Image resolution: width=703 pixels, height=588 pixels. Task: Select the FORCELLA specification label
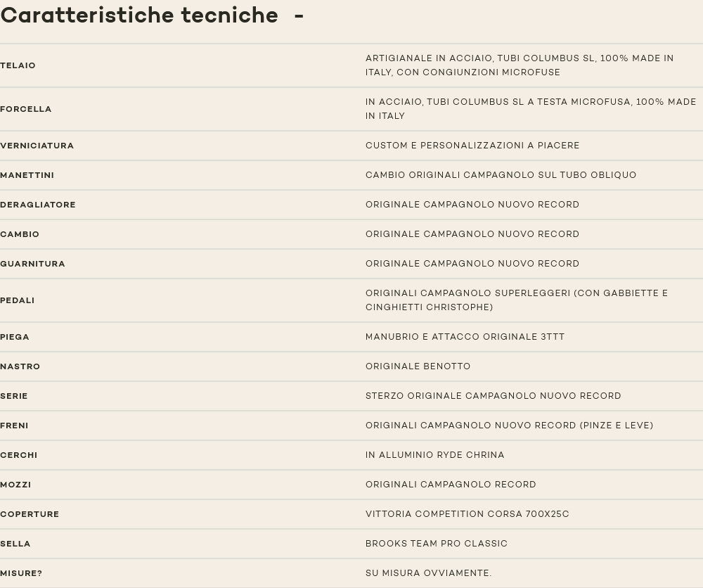(26, 109)
